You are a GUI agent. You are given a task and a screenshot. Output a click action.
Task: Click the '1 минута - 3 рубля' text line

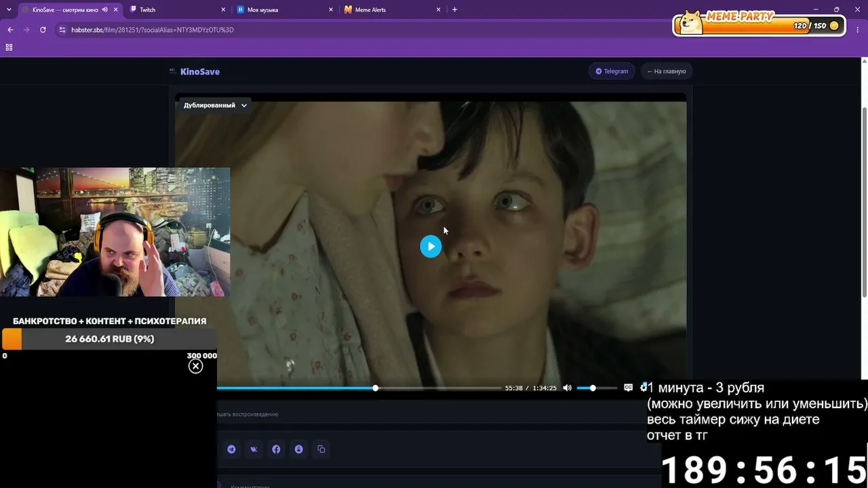point(706,388)
